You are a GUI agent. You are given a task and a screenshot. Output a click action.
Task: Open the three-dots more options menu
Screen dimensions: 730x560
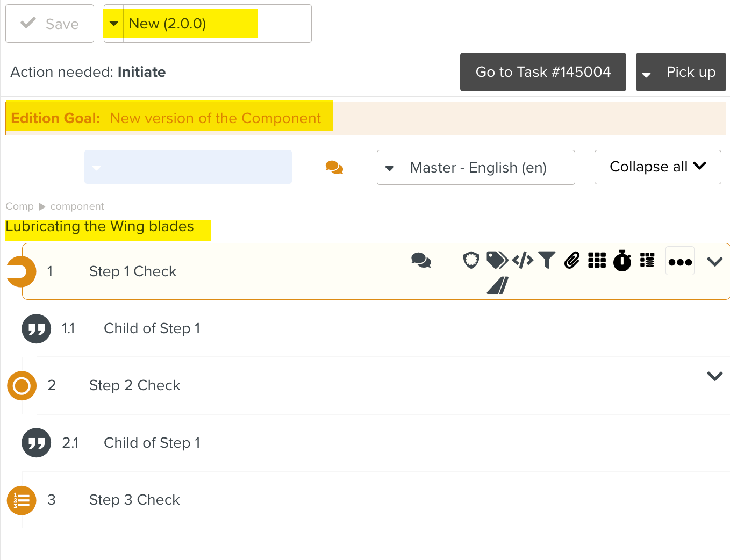(x=680, y=262)
